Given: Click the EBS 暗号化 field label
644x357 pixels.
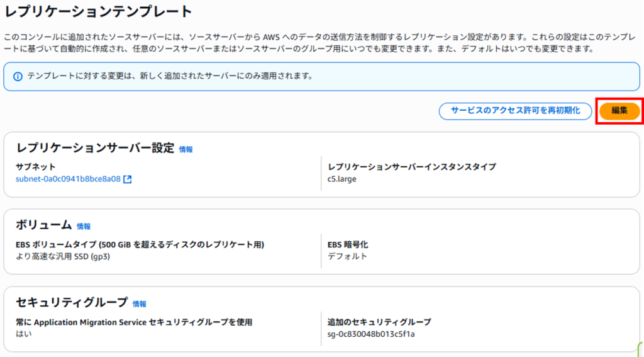Looking at the screenshot, I should click(348, 245).
